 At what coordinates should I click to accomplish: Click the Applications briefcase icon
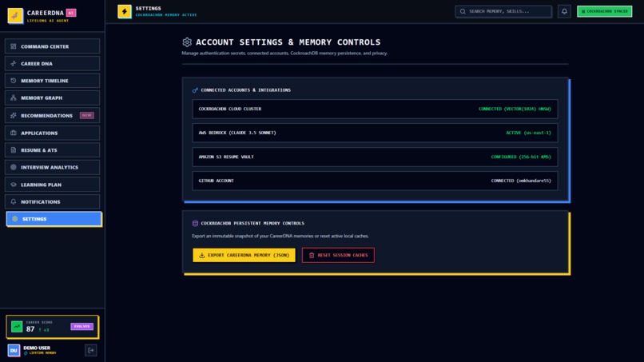[x=14, y=133]
